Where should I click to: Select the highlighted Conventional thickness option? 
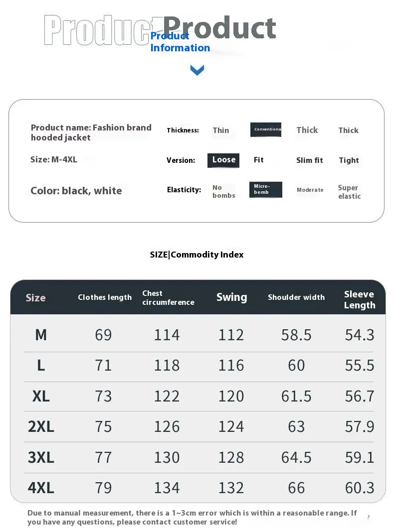click(266, 130)
